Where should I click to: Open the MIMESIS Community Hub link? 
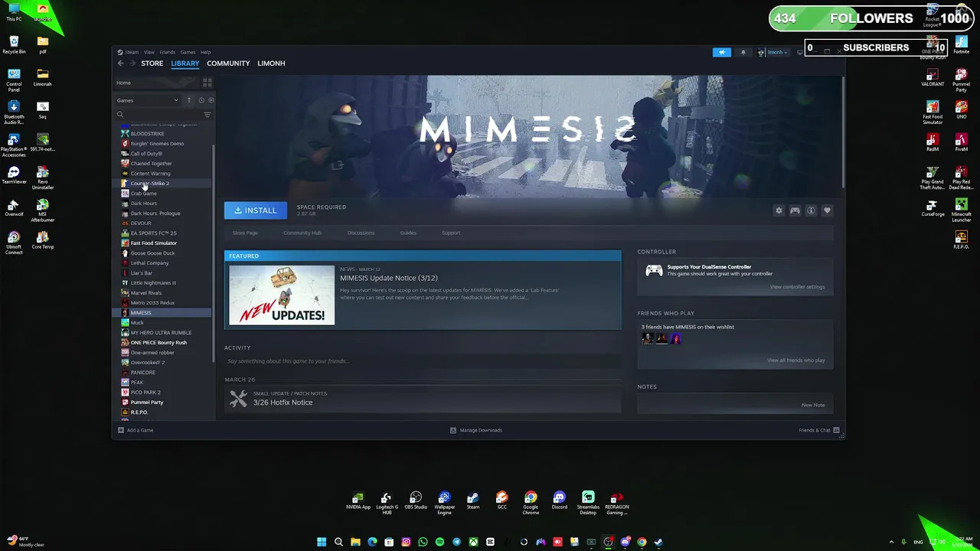pos(302,233)
